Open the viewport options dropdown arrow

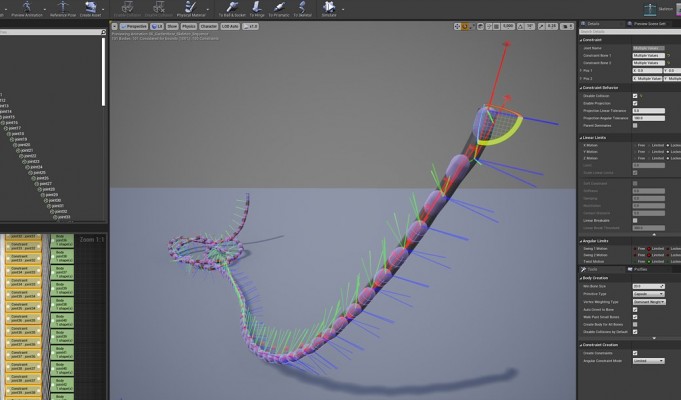tap(114, 26)
